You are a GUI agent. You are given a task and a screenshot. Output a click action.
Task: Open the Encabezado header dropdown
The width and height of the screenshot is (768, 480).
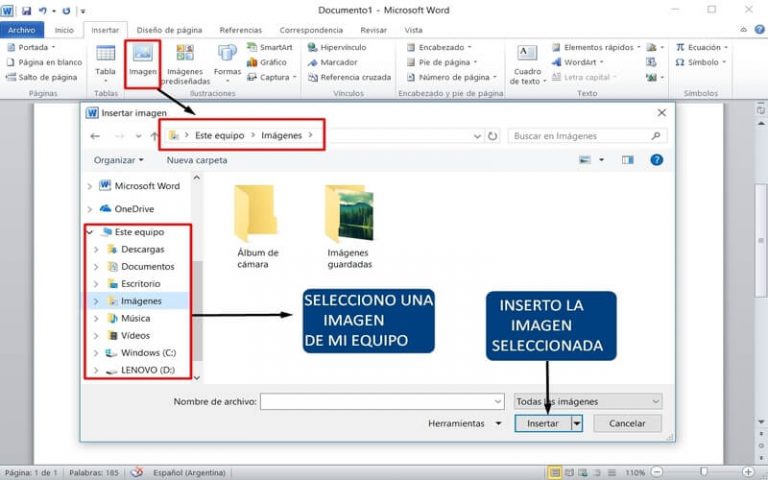pos(439,48)
